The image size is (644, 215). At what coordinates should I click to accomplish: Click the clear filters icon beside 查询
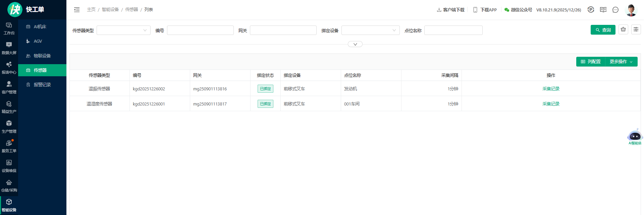click(623, 30)
